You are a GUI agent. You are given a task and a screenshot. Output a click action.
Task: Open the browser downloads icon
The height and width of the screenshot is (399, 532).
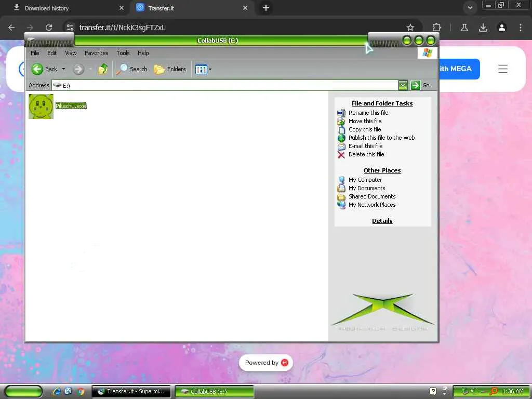pyautogui.click(x=483, y=28)
